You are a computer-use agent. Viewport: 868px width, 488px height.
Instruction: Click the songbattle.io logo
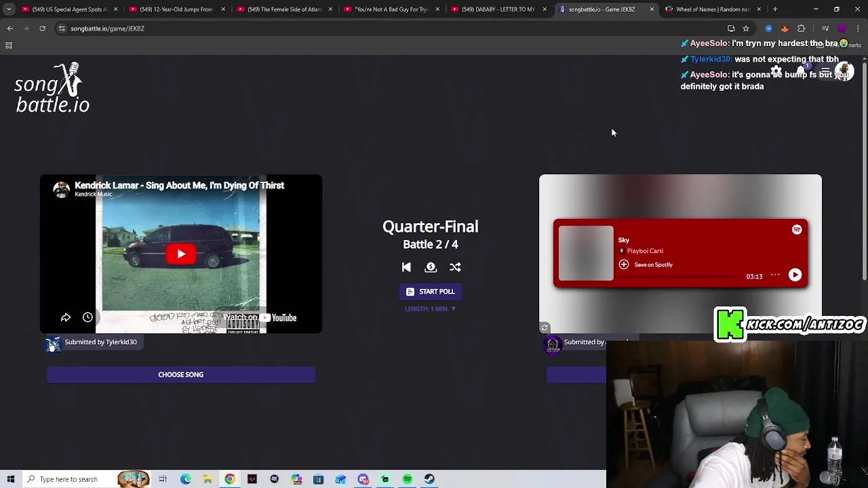(52, 88)
